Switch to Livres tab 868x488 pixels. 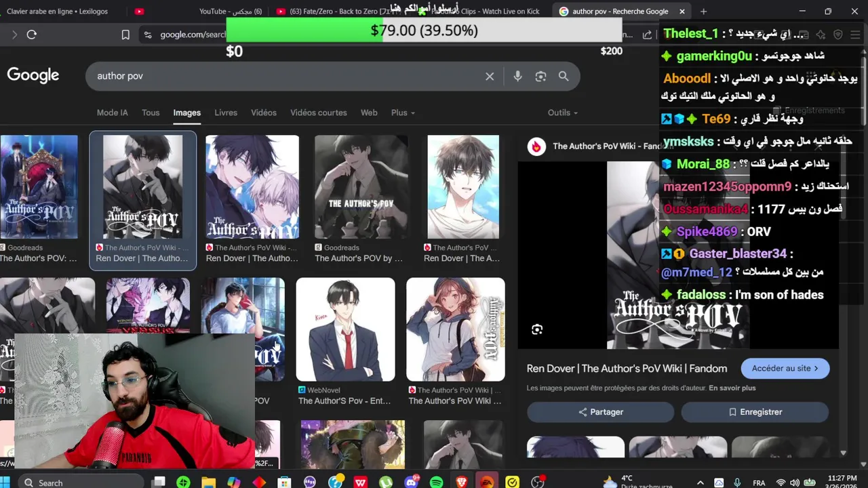(x=226, y=113)
